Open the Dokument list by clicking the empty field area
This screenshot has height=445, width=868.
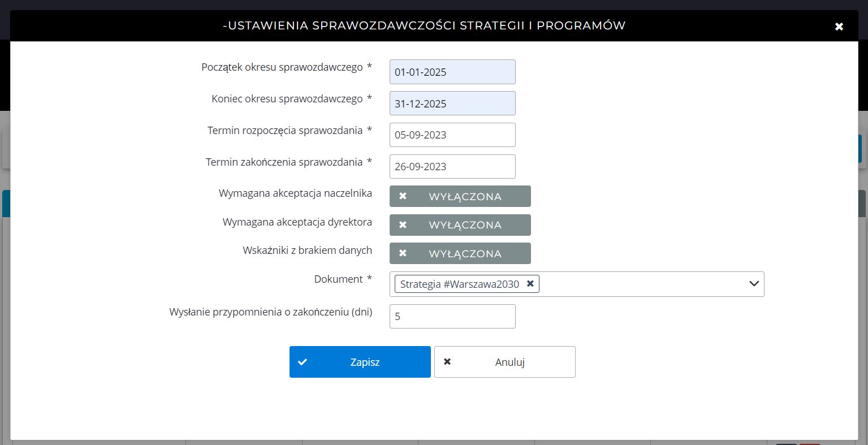click(639, 284)
